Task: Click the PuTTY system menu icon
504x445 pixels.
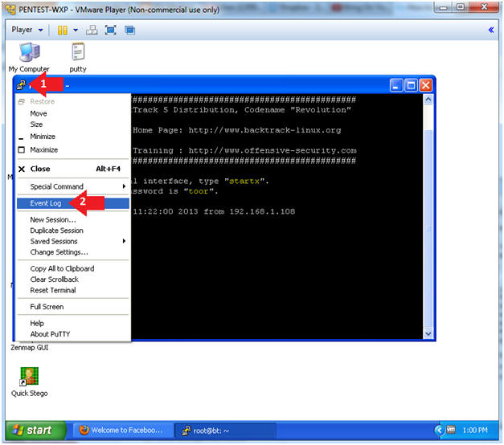Action: click(21, 85)
